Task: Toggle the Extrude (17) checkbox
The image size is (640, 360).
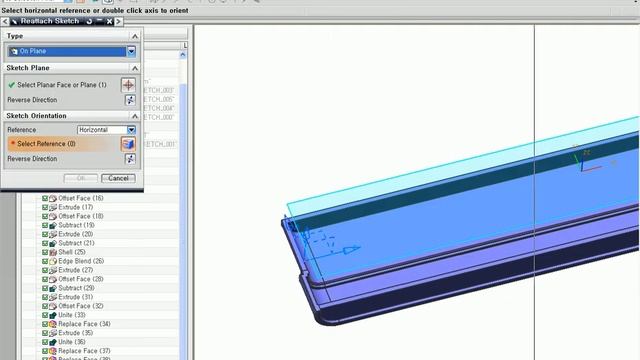Action: [45, 207]
